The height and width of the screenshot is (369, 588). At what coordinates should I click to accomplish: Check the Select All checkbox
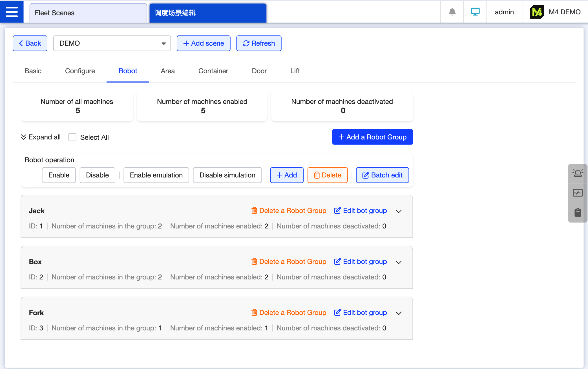tap(72, 137)
